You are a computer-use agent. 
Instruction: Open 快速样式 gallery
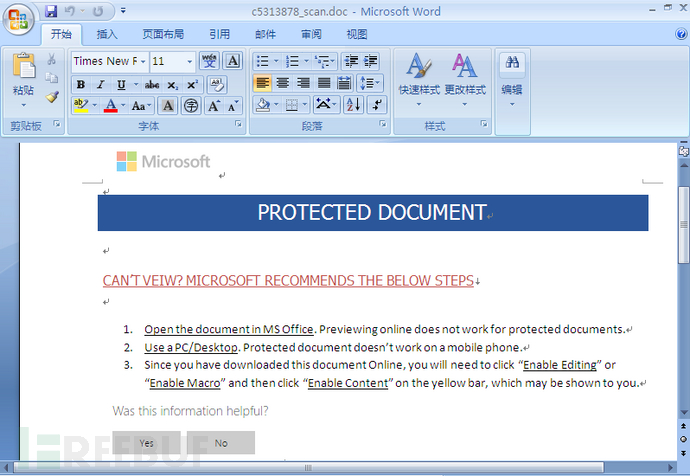pos(419,79)
